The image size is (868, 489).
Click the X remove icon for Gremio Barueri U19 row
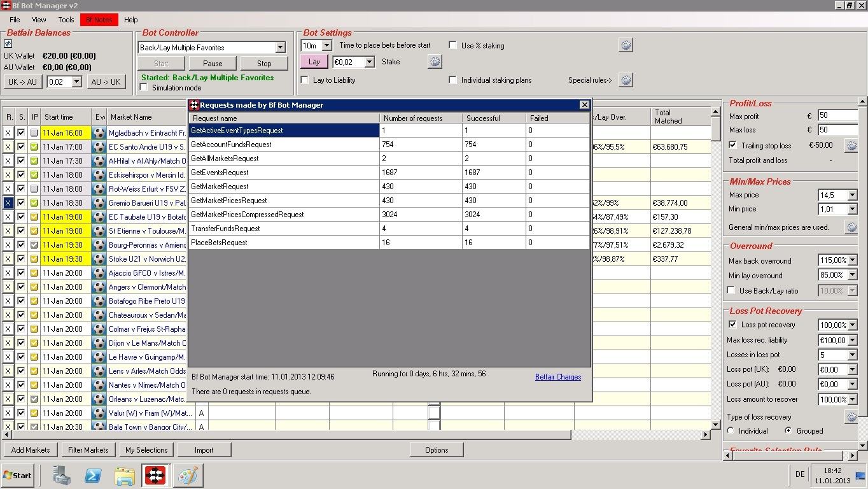[8, 203]
